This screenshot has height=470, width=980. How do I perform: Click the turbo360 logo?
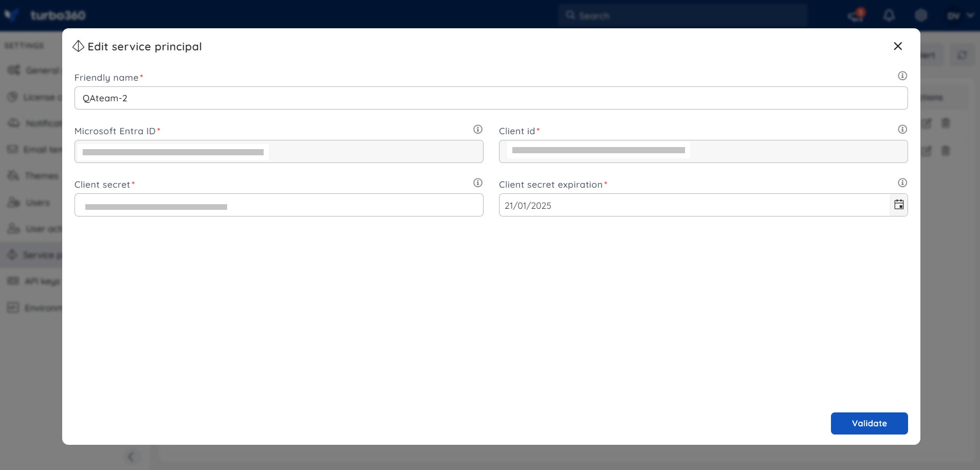coord(45,15)
